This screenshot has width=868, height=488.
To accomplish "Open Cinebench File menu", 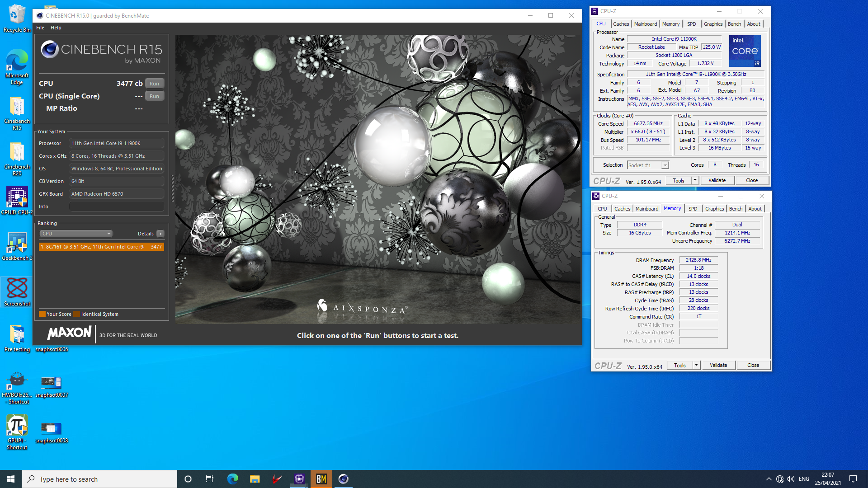I will pyautogui.click(x=40, y=28).
